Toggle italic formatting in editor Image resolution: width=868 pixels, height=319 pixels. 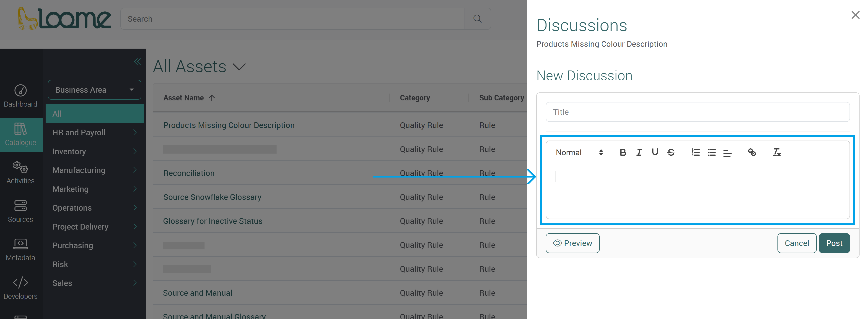point(639,152)
